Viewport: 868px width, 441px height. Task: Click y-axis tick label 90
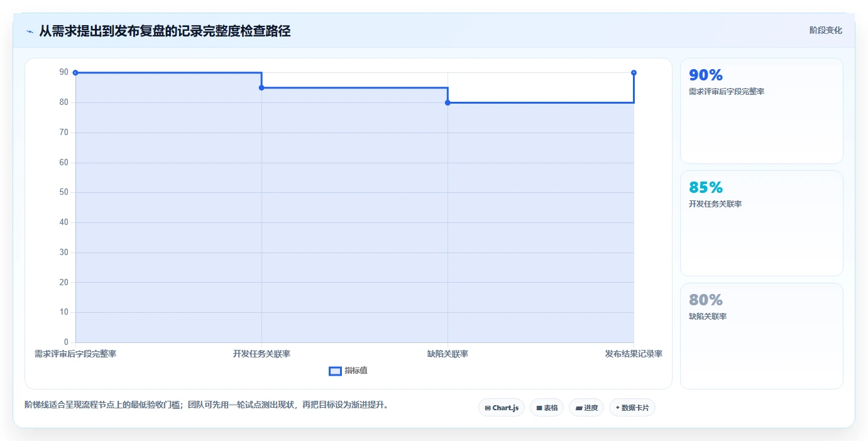click(x=63, y=72)
